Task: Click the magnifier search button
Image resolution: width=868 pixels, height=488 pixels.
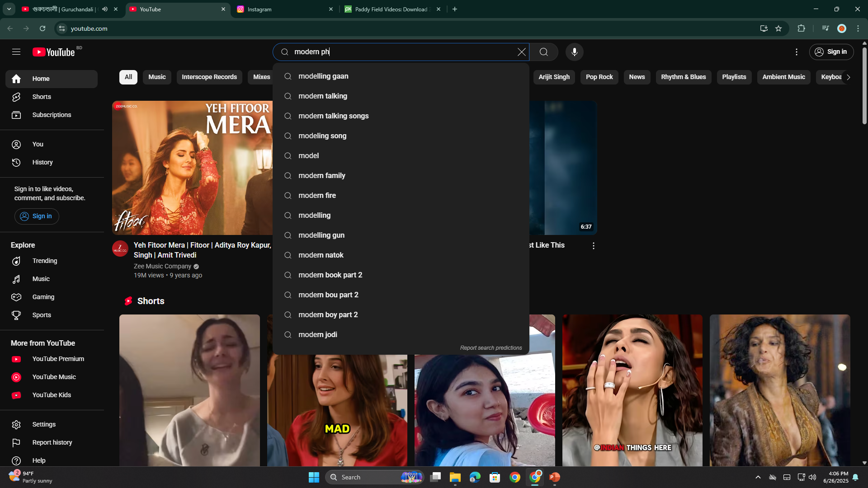Action: coord(544,52)
